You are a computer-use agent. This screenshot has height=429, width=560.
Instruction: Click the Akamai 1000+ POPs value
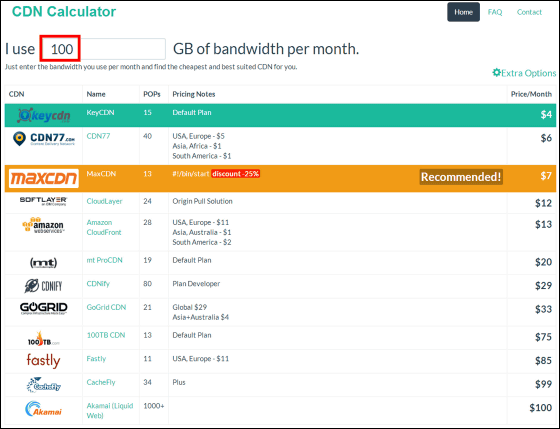click(154, 406)
